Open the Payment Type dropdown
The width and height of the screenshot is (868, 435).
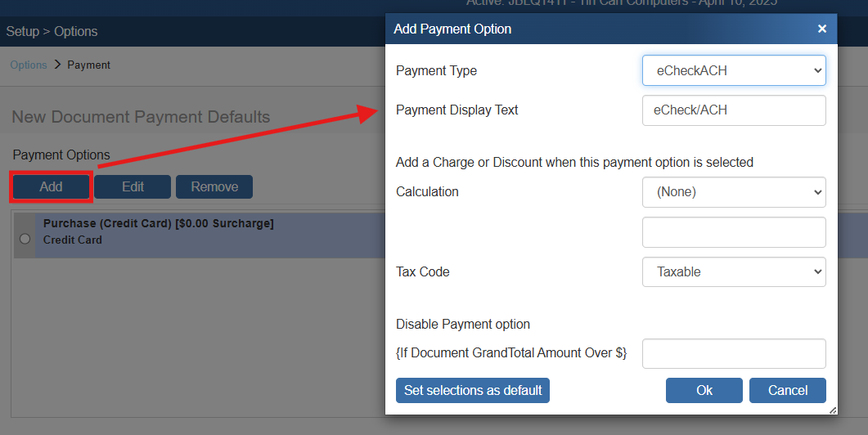pos(734,70)
